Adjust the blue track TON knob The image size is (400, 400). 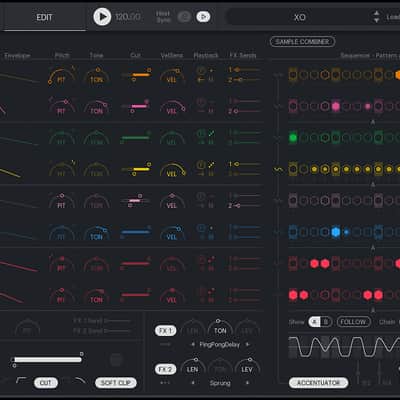pos(97,233)
